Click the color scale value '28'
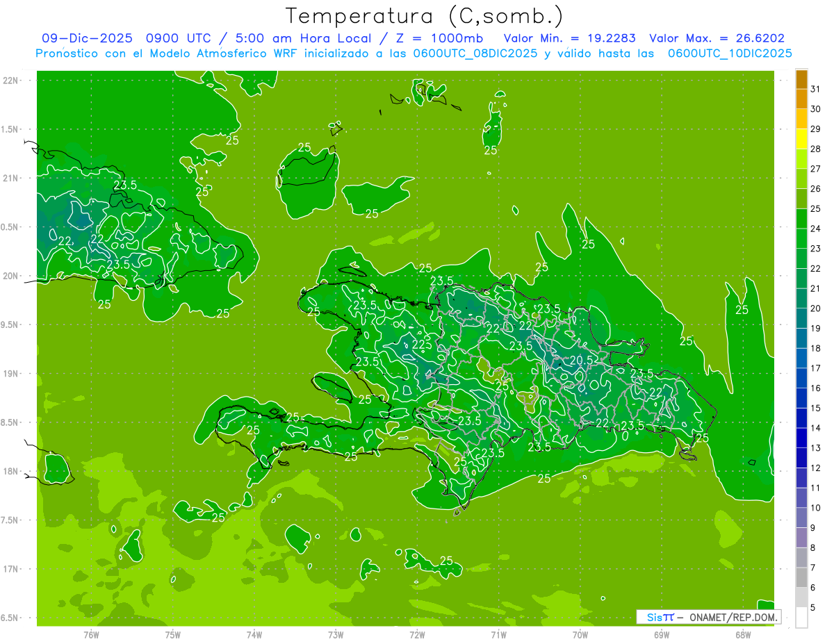834x644 pixels. [816, 149]
